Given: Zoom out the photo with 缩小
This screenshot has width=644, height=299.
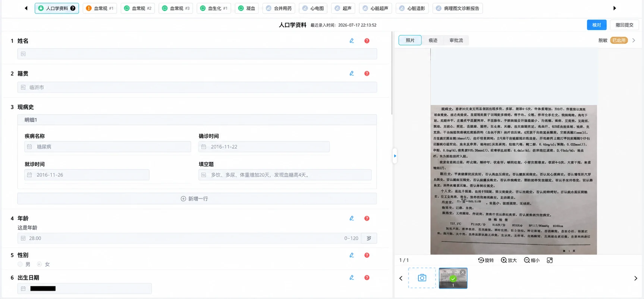Looking at the screenshot, I should [532, 260].
